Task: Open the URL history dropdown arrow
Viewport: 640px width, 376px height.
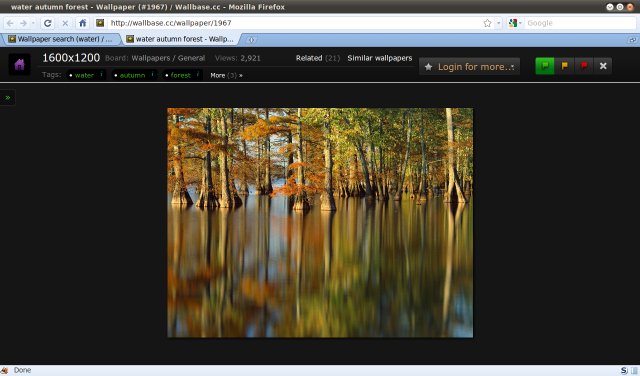Action: 498,23
